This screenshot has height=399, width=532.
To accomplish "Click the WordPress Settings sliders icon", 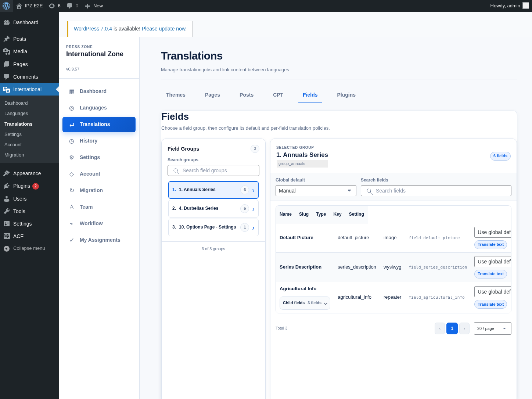I will tap(7, 224).
